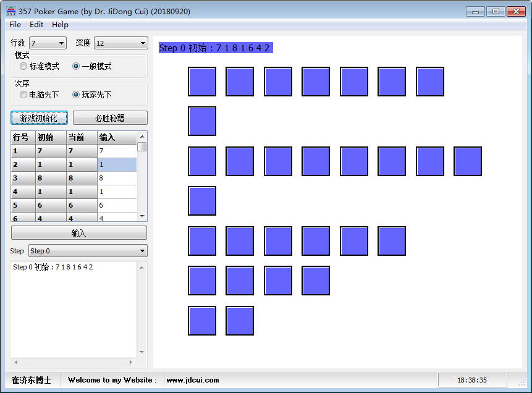Open the File menu

[15, 25]
